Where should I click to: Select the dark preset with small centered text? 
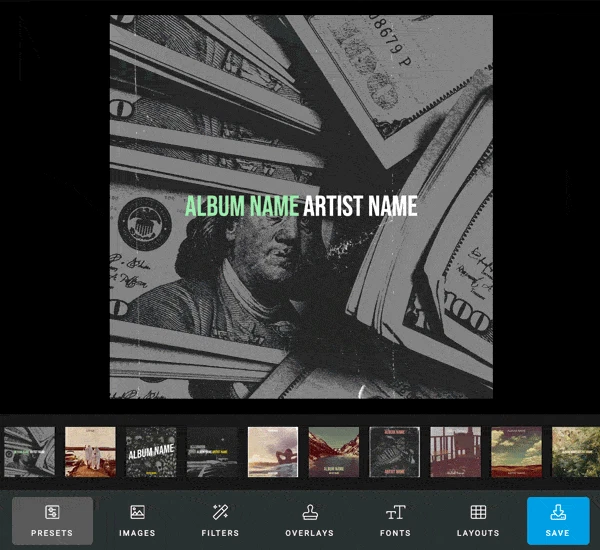(212, 452)
